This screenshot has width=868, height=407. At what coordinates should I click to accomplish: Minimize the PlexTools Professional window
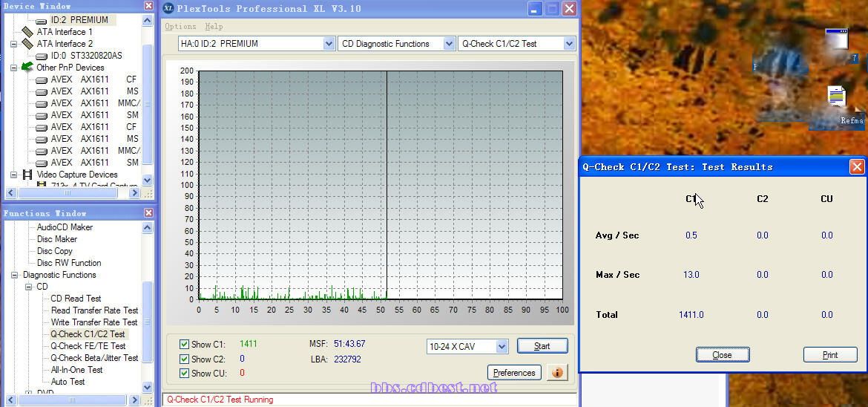coord(534,8)
